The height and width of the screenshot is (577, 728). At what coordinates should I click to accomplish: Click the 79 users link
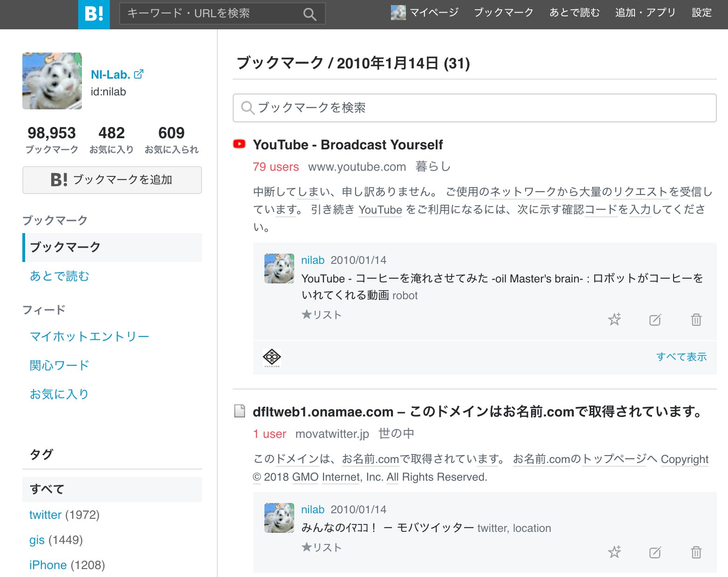(276, 167)
